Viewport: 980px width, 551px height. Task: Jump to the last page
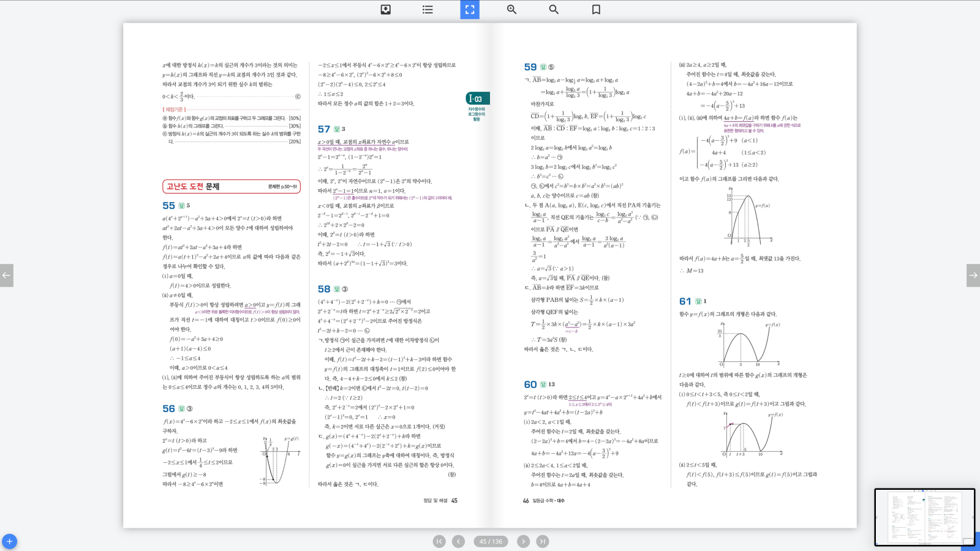pos(543,541)
